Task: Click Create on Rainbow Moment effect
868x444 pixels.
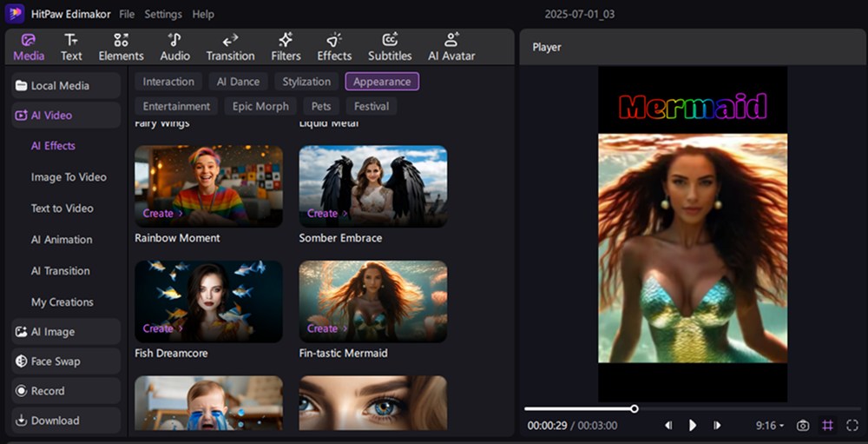Action: [x=162, y=214]
